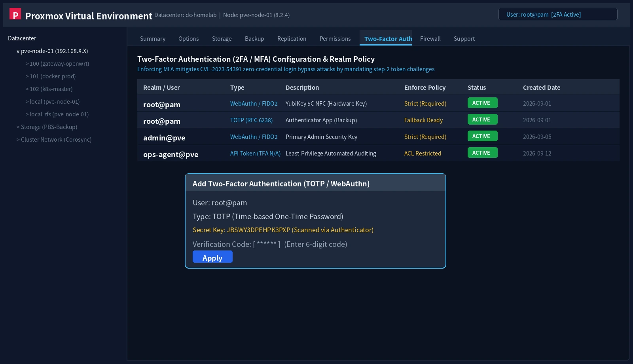Select the ops-agent@pve user row
Image resolution: width=633 pixels, height=364 pixels.
pos(378,153)
